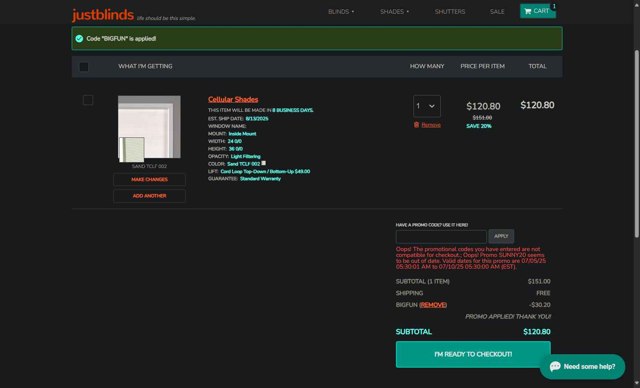The width and height of the screenshot is (640, 388).
Task: Expand the Blinds menu
Action: coord(341,12)
